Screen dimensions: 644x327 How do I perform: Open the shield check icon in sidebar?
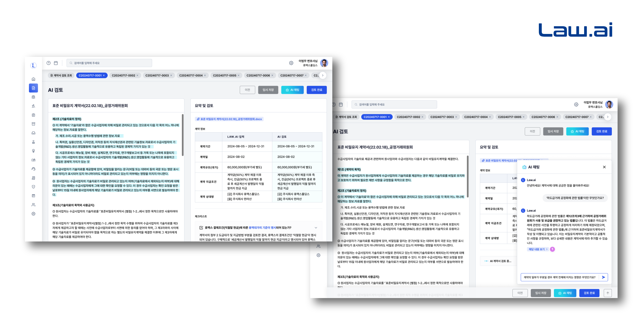point(33,187)
